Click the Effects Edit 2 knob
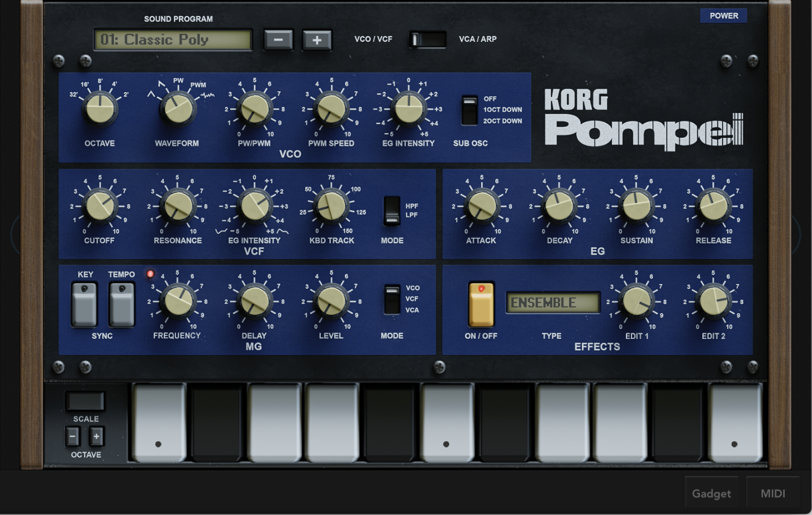The height and width of the screenshot is (515, 812). [x=713, y=301]
